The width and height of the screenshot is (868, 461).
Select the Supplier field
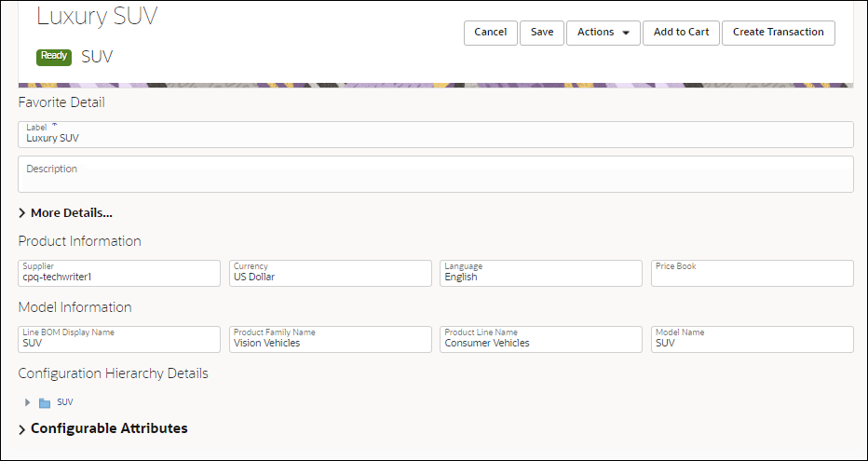pos(119,273)
